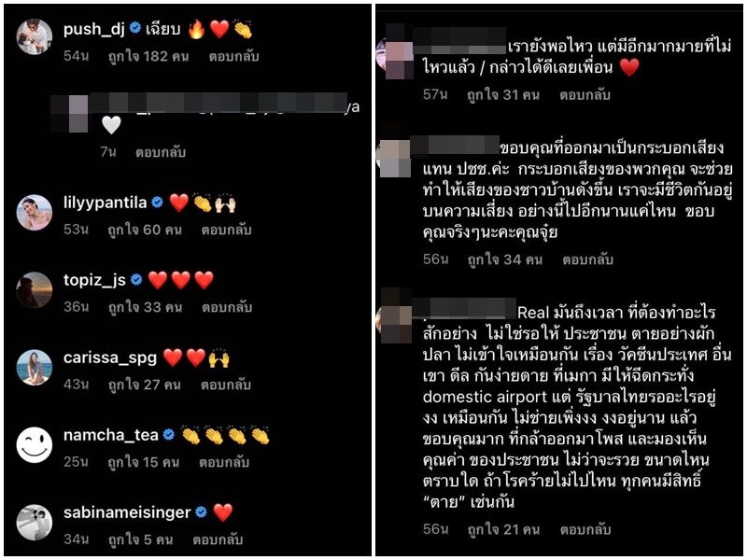The width and height of the screenshot is (747, 560).
Task: Click the verified badge next to push_dj
Action: click(135, 29)
